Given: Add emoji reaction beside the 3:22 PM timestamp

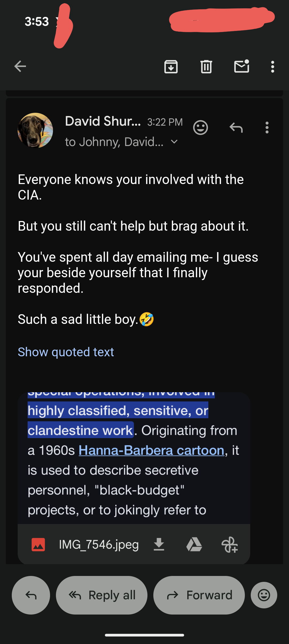Looking at the screenshot, I should 200,128.
